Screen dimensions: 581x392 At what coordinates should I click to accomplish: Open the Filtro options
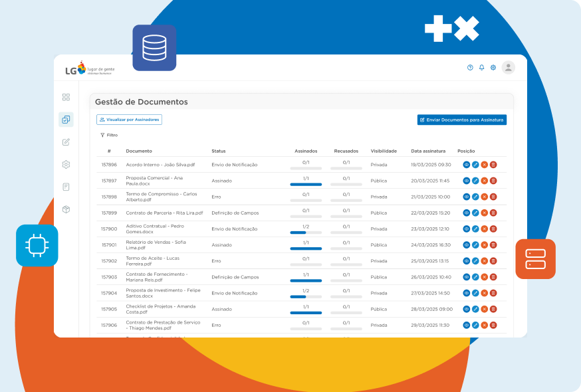108,135
